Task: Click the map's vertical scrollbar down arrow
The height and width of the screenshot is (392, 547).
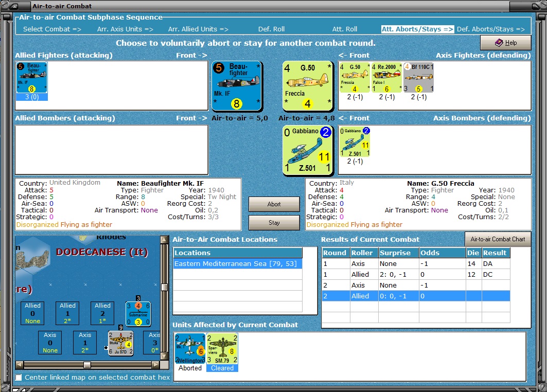Action: pos(164,356)
